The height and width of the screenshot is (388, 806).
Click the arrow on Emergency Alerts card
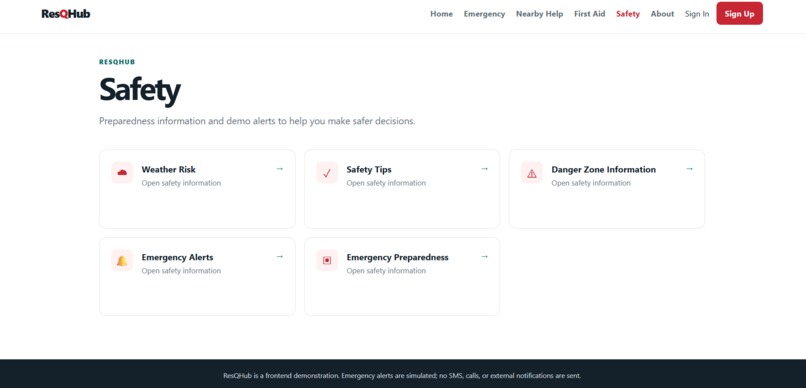click(280, 256)
